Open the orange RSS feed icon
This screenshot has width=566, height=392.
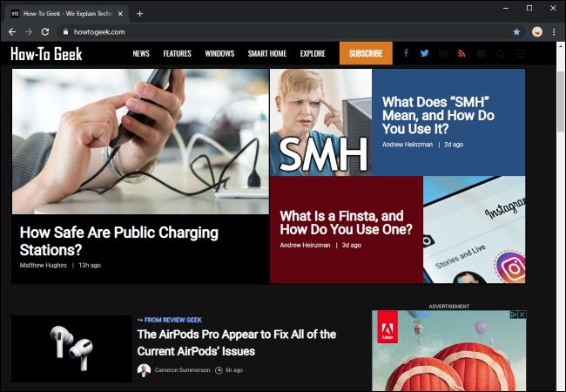pyautogui.click(x=462, y=53)
